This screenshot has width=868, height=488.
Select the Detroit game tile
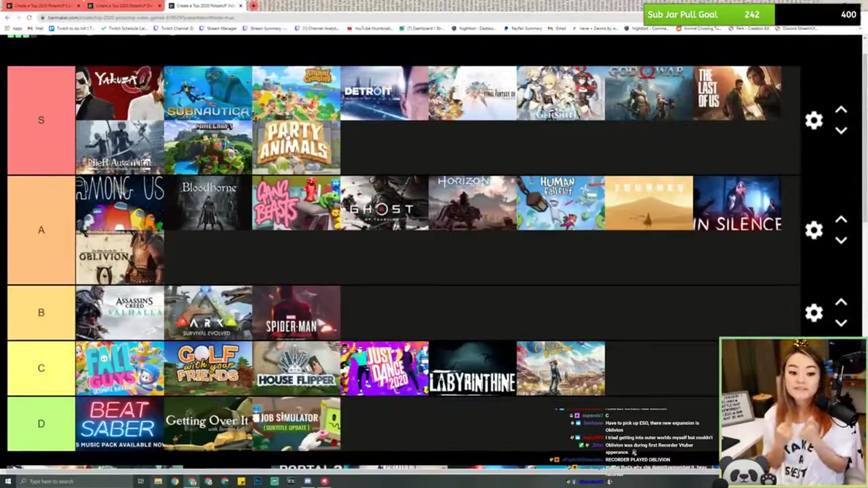point(384,93)
